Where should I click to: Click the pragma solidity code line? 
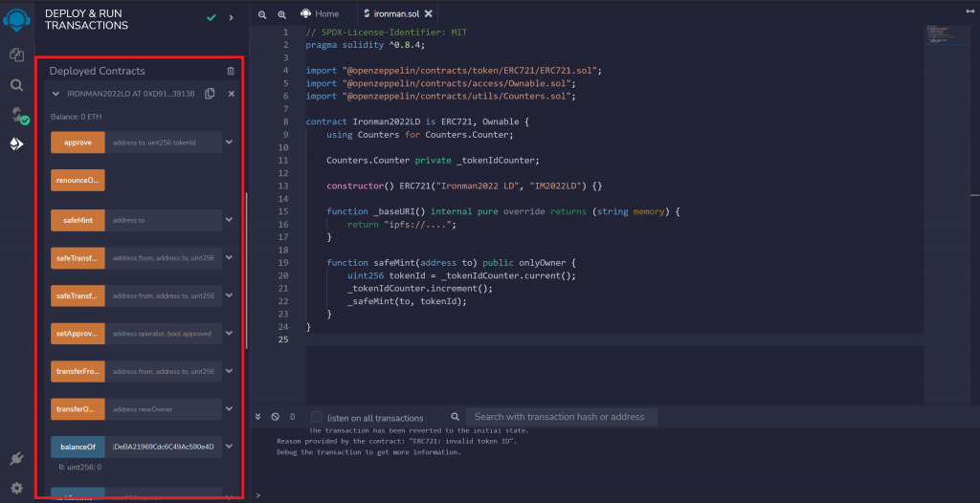(366, 45)
